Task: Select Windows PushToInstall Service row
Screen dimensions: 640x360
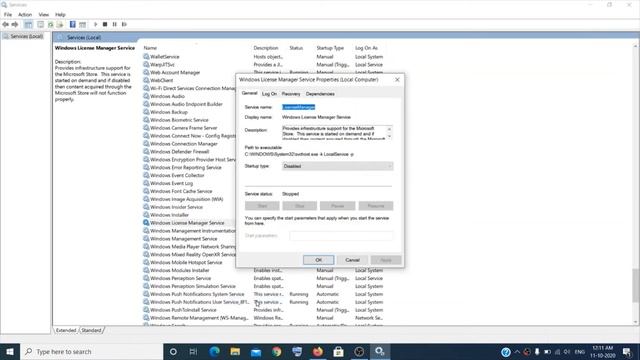Action: coord(263,310)
